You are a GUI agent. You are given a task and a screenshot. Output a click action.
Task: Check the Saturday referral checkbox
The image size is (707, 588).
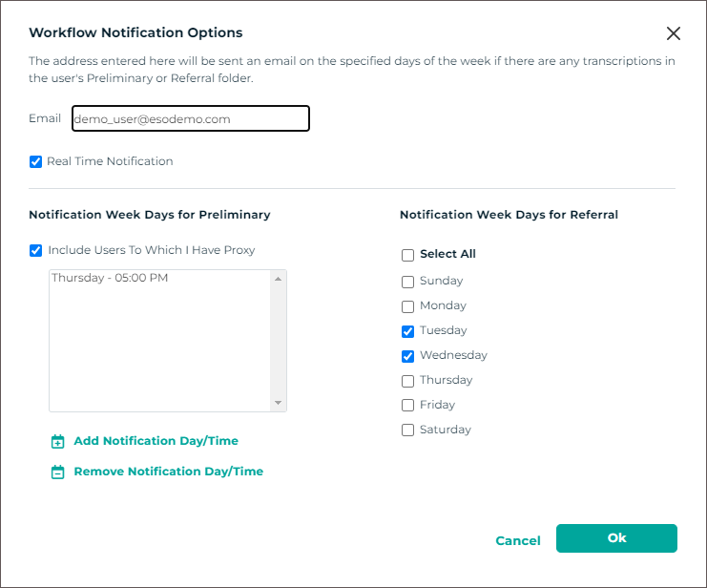coord(408,430)
